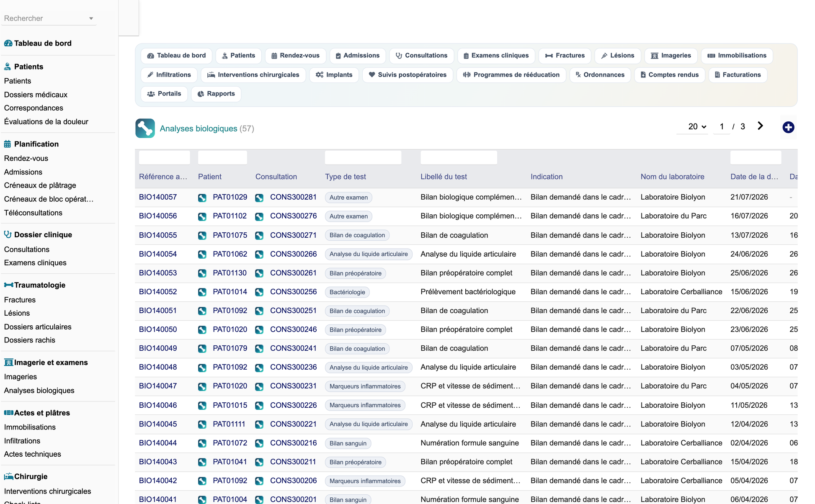
Task: Click the Date filter input field
Action: (756, 158)
